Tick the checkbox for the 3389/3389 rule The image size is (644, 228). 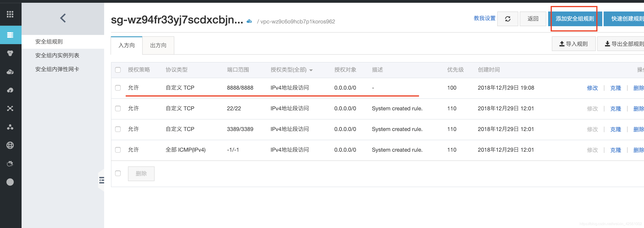[118, 129]
